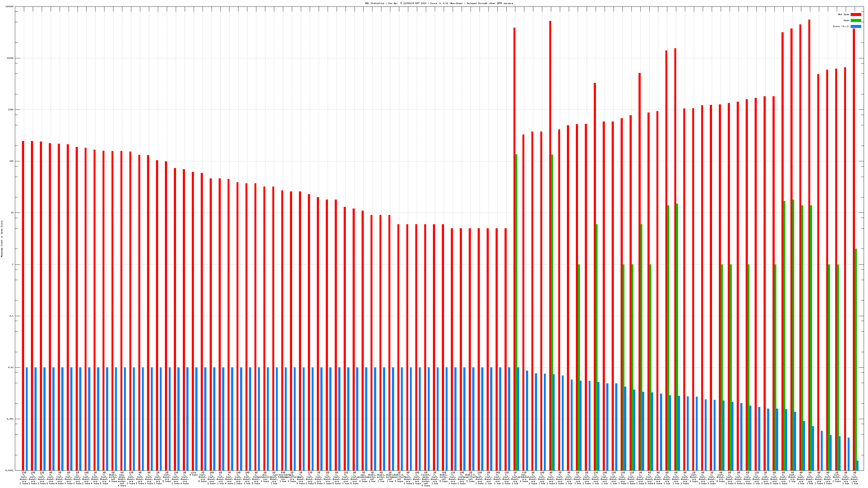Click the red Not Spam legend swatch

856,14
